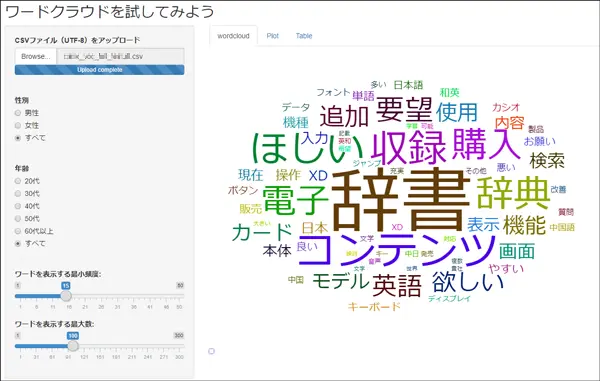Click the word ジャンプ in the cloud
This screenshot has width=600, height=381.
pos(367,163)
